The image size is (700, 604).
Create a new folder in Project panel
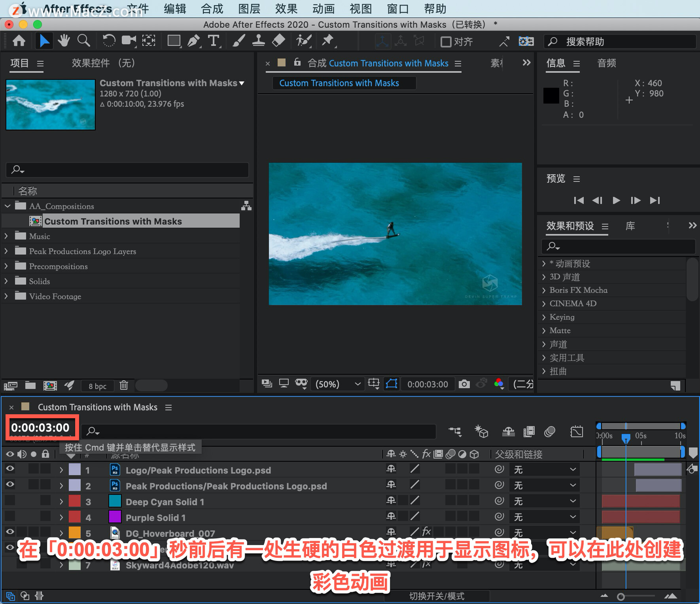click(30, 385)
